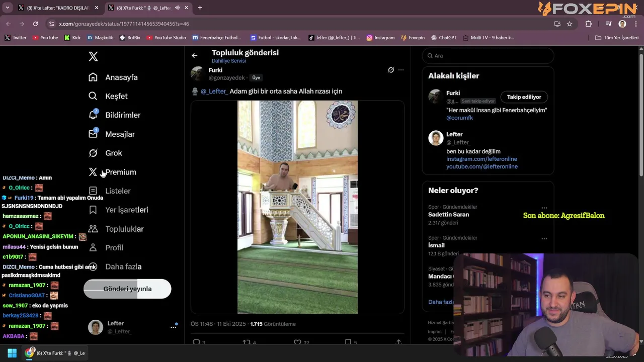Open Dahiliye Servisi community link
Image resolution: width=644 pixels, height=362 pixels.
click(x=229, y=61)
